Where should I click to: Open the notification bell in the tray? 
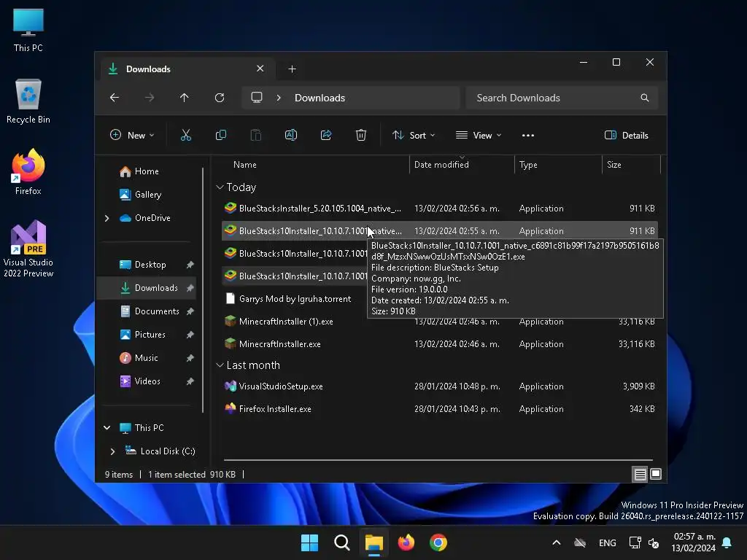coord(727,542)
